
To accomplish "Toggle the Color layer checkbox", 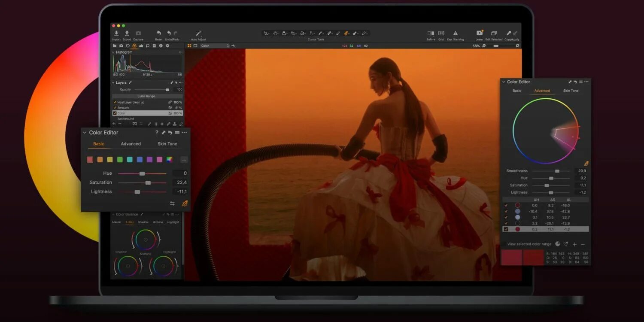I will (x=115, y=113).
